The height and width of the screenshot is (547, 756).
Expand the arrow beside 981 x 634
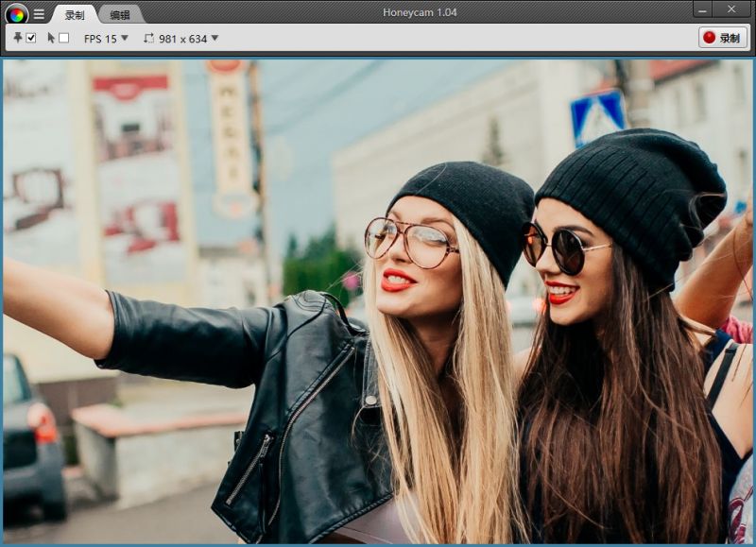pos(215,39)
